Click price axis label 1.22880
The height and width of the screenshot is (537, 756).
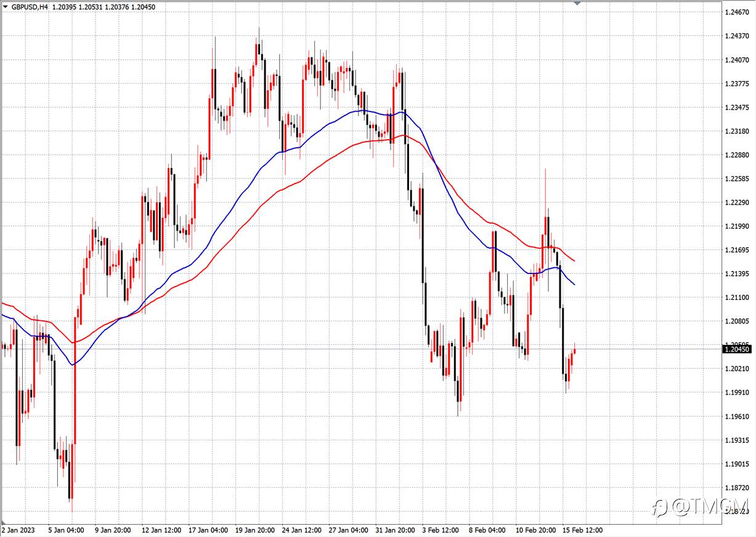[x=737, y=155]
